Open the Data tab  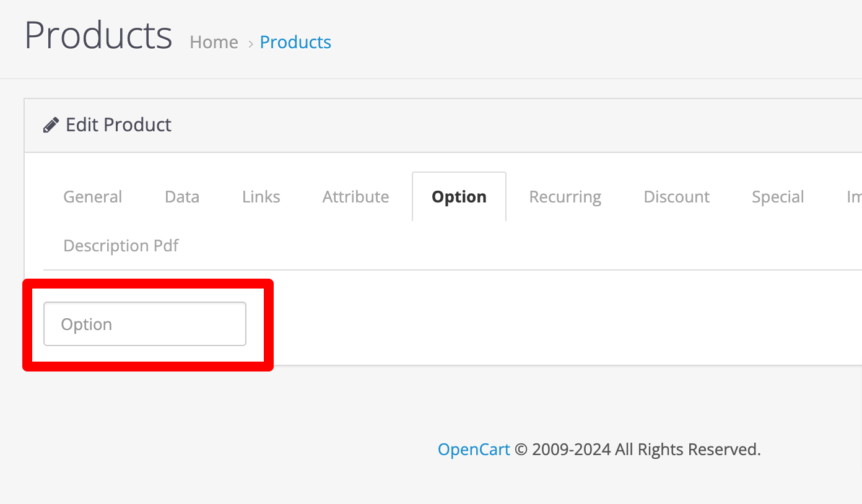click(182, 197)
